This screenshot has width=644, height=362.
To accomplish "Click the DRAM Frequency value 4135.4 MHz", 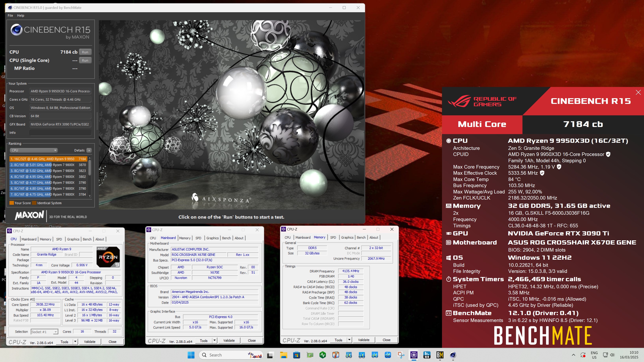I will click(x=350, y=271).
